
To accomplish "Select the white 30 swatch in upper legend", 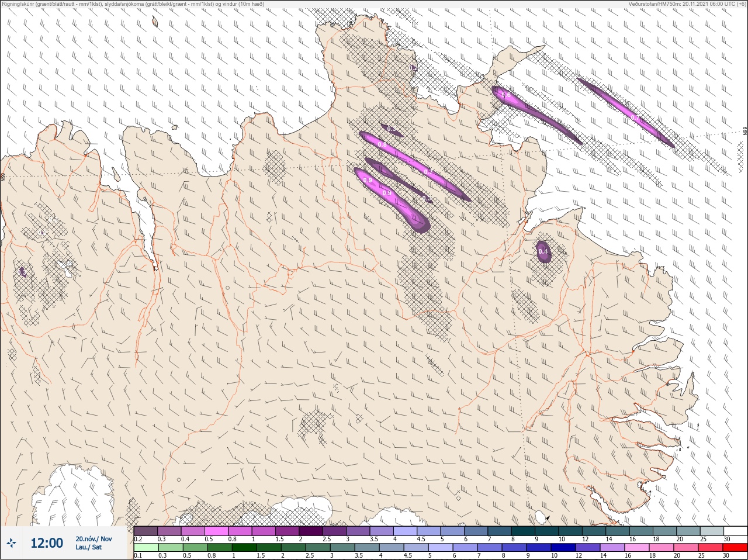I will coord(735,531).
